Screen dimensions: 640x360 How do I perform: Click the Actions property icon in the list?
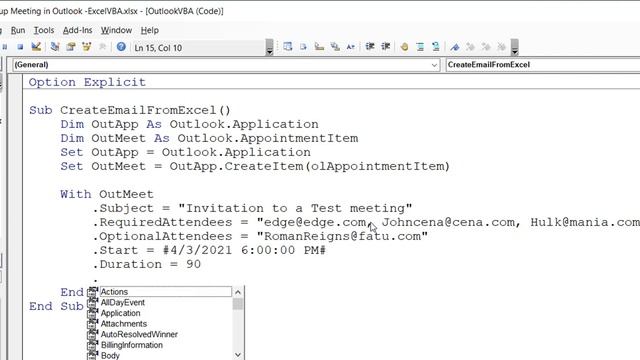pyautogui.click(x=93, y=291)
